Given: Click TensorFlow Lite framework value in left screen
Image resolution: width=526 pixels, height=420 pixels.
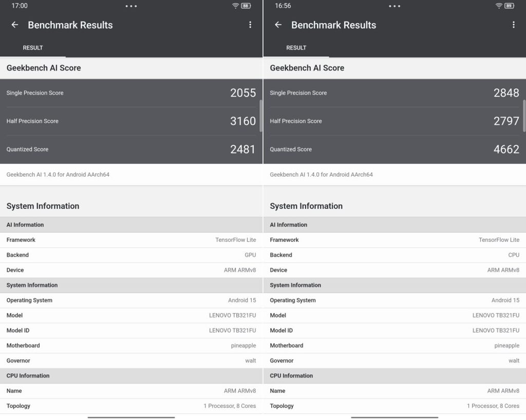Looking at the screenshot, I should (235, 240).
